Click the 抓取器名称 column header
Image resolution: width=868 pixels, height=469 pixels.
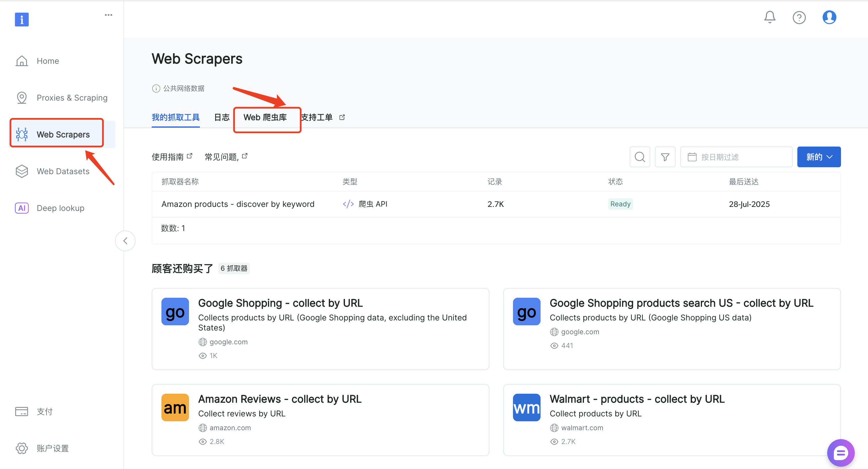point(180,181)
